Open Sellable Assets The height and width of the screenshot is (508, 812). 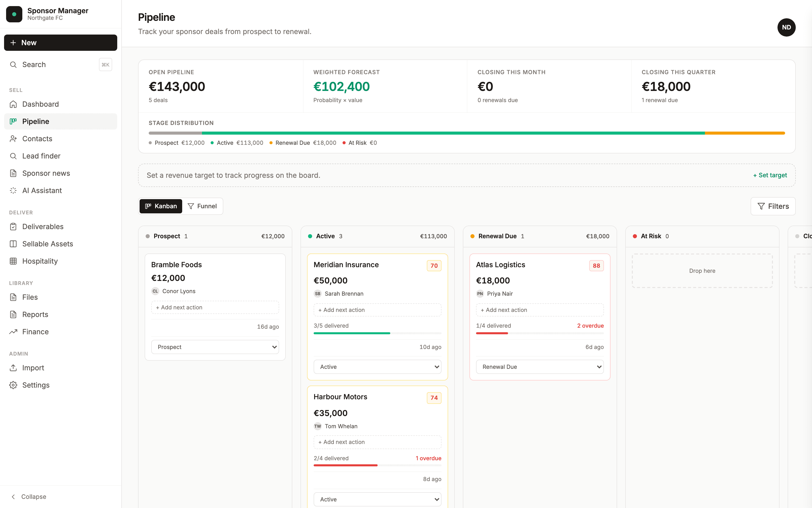point(61,244)
